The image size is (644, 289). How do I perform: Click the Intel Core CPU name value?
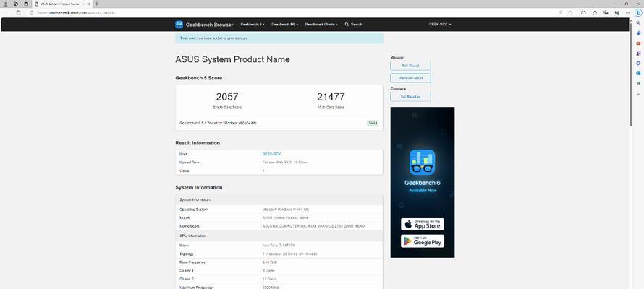(x=279, y=246)
